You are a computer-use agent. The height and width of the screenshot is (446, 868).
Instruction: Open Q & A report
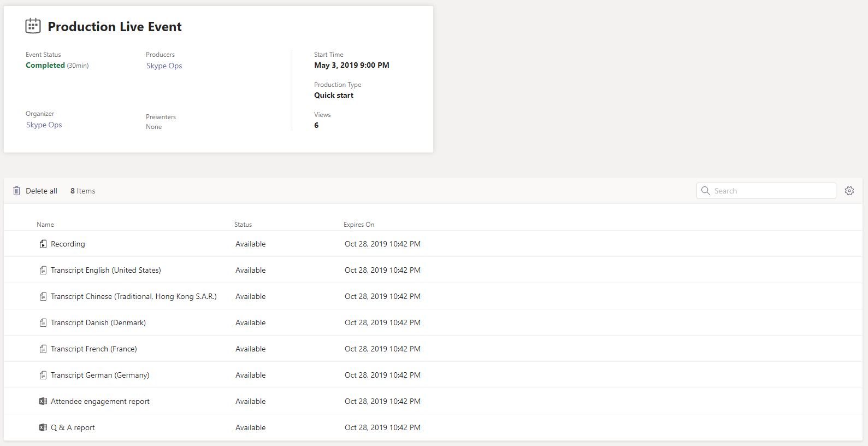point(73,427)
